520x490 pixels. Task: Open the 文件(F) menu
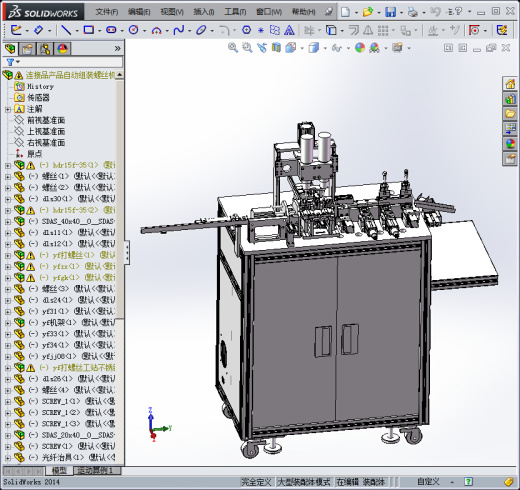tap(107, 12)
